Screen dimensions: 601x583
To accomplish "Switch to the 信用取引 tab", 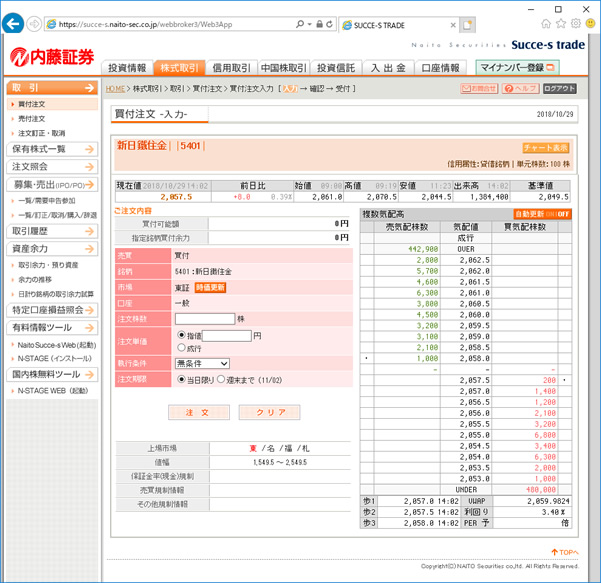I will [x=231, y=68].
